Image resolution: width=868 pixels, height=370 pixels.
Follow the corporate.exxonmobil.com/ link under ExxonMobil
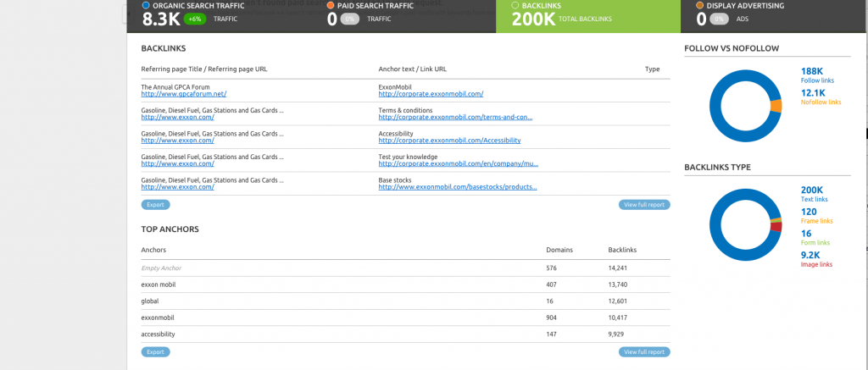pos(431,94)
